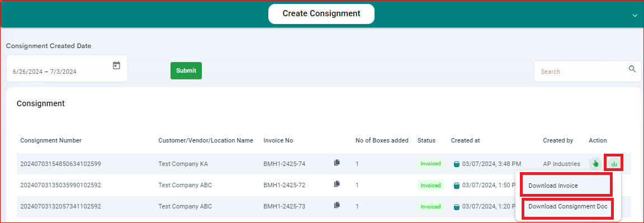Click the search magnifier icon
This screenshot has height=223, width=644.
coord(632,69)
